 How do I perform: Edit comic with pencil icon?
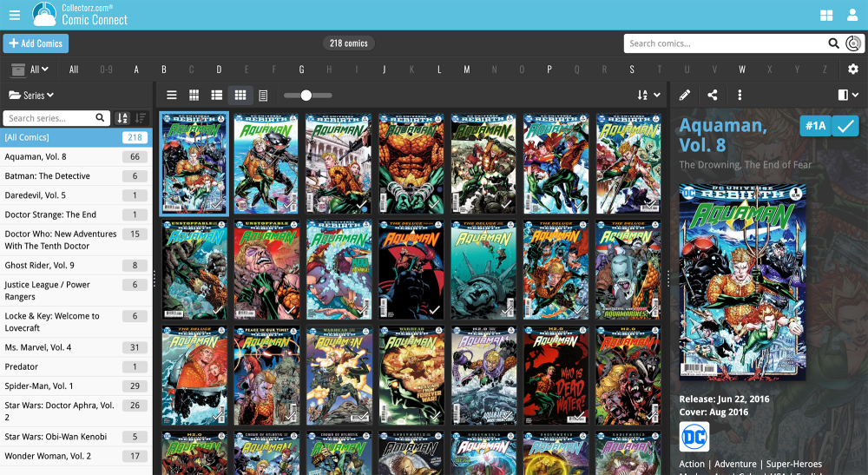pyautogui.click(x=685, y=96)
